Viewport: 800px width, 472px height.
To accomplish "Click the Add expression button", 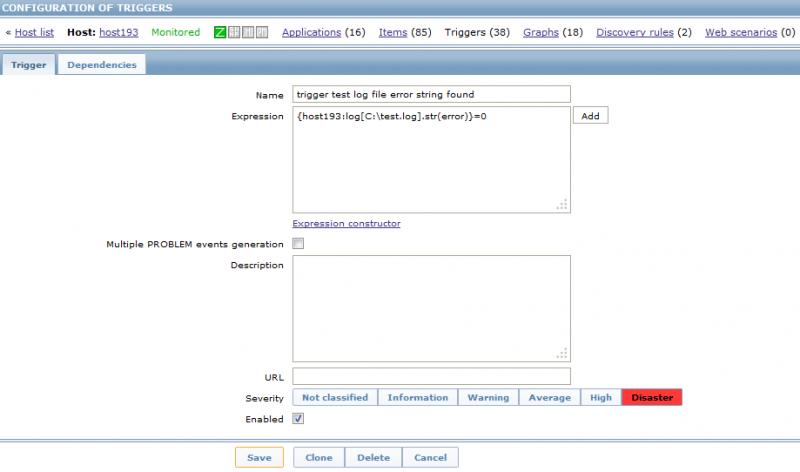I will point(590,116).
